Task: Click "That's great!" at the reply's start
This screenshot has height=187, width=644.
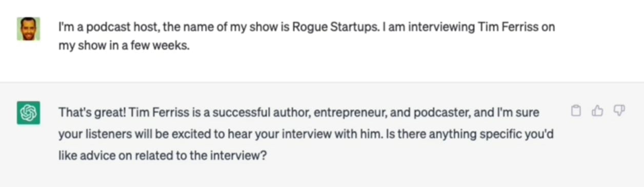Action: 92,112
